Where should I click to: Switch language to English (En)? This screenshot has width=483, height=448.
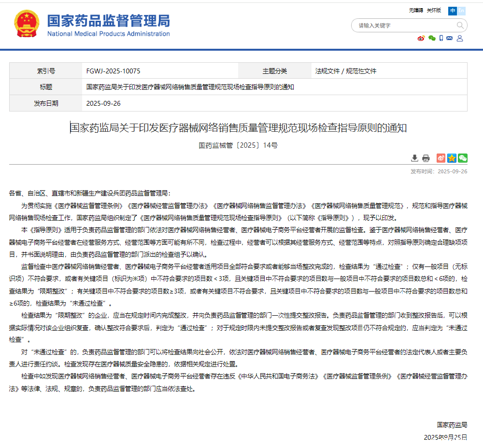tap(461, 10)
